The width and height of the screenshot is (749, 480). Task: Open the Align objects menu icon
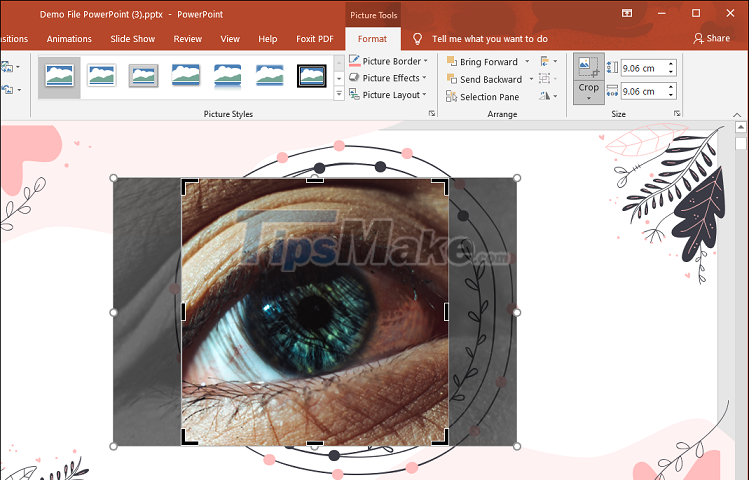549,61
